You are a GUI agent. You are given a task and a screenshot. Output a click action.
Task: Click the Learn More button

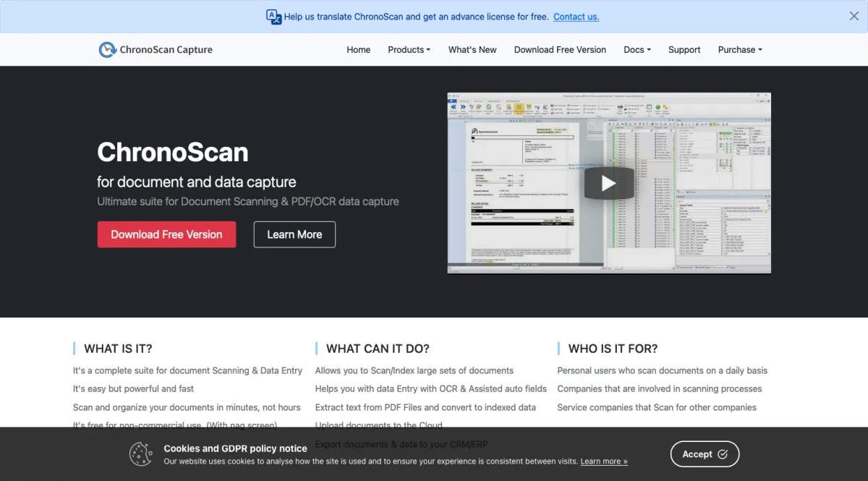pyautogui.click(x=294, y=234)
